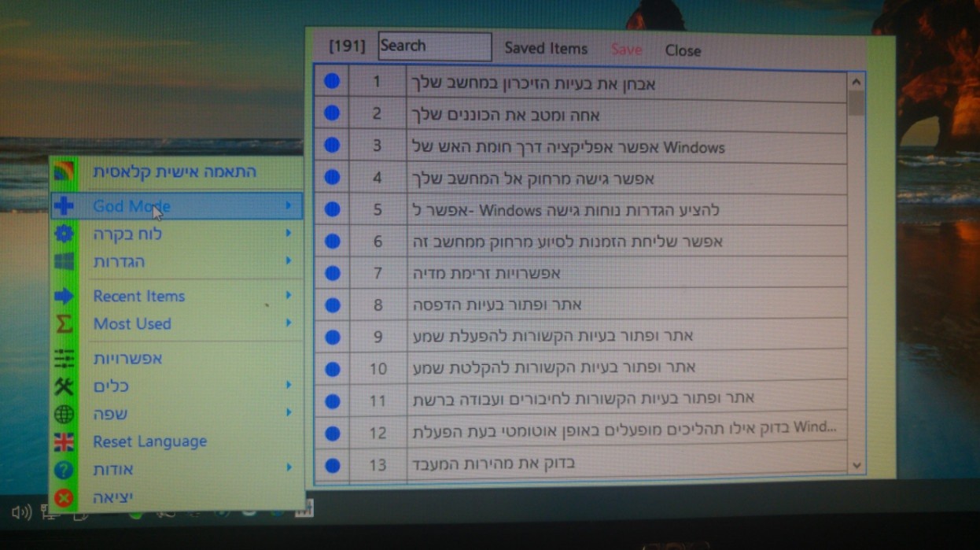Expand the שפה language submenu arrow
980x550 pixels.
coord(289,413)
